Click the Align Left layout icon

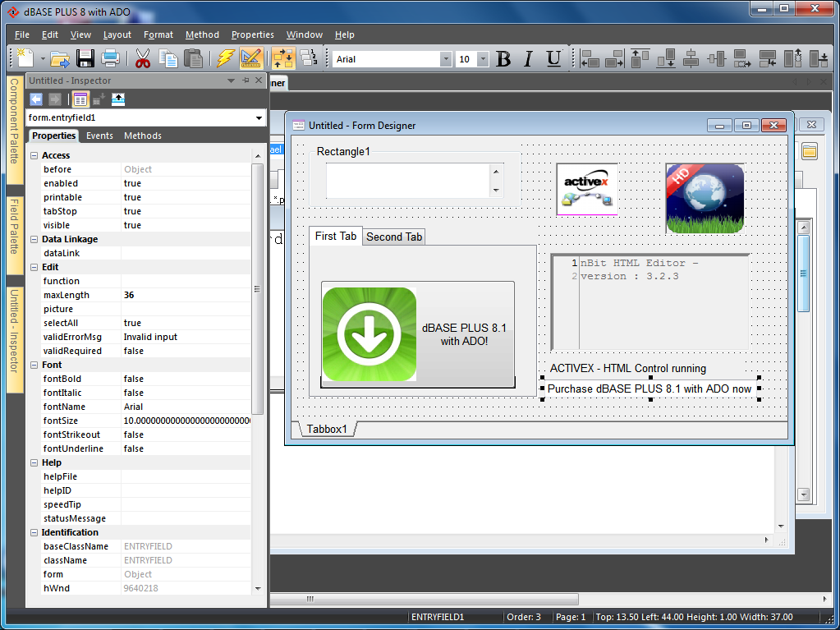click(590, 58)
